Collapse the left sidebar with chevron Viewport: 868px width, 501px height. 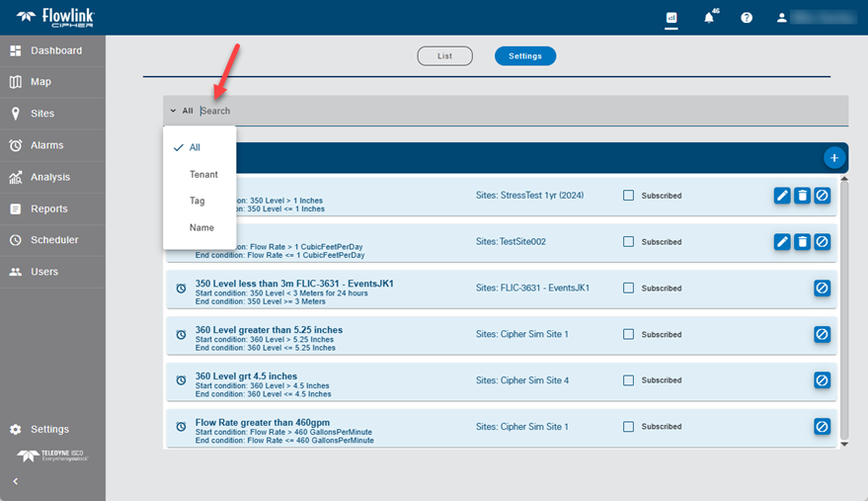tap(15, 481)
